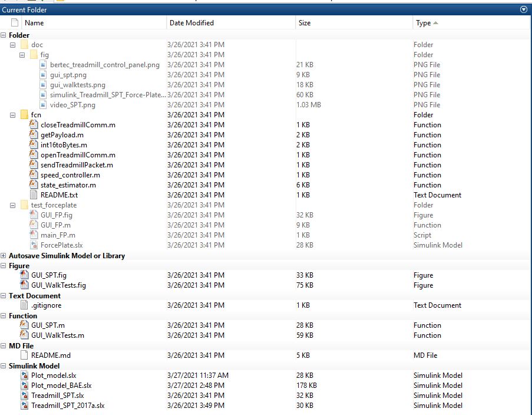Click the Script type label

[422, 235]
